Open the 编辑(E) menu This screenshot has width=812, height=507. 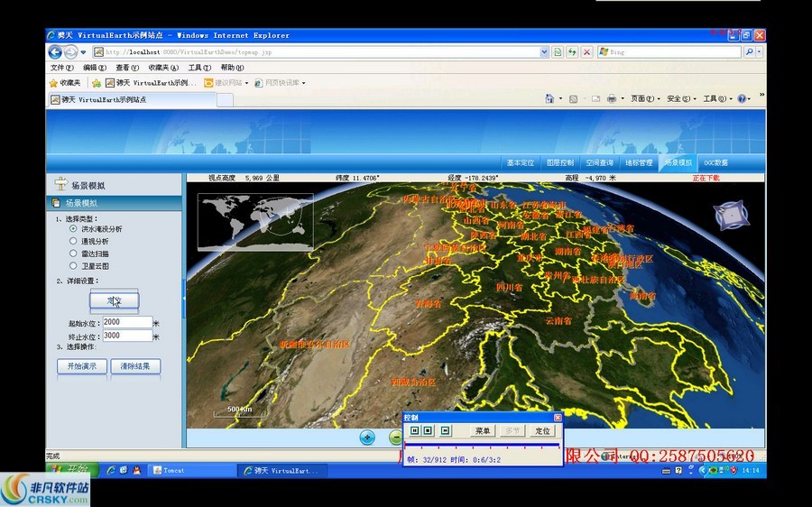click(x=94, y=68)
